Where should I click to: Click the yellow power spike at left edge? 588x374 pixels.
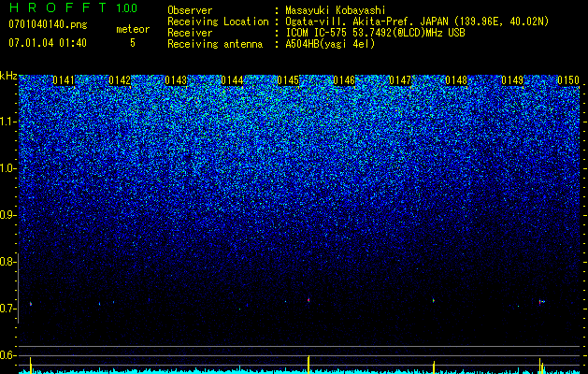30,365
